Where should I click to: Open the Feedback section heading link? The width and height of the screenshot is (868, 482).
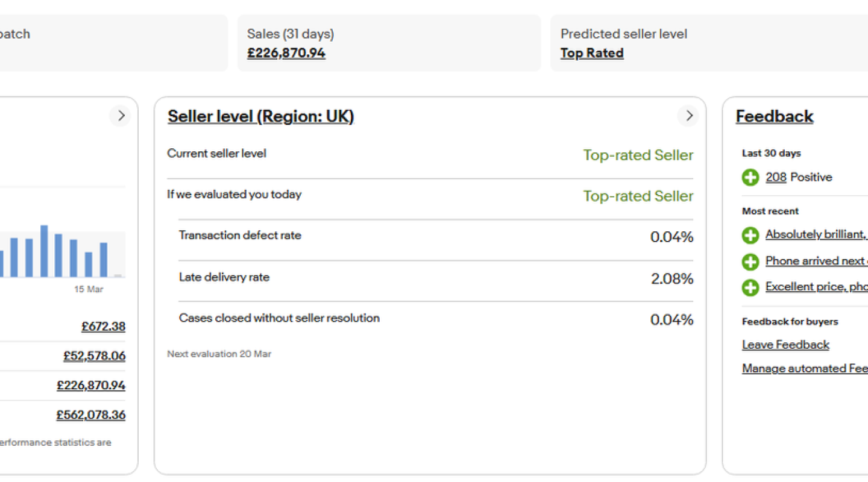(775, 116)
